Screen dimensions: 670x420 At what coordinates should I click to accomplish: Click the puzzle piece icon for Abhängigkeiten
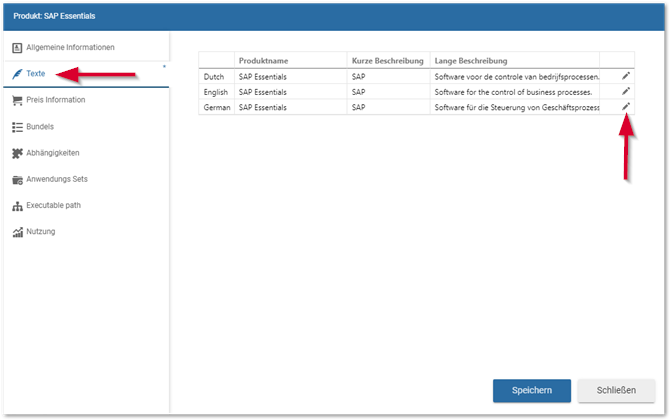[17, 153]
